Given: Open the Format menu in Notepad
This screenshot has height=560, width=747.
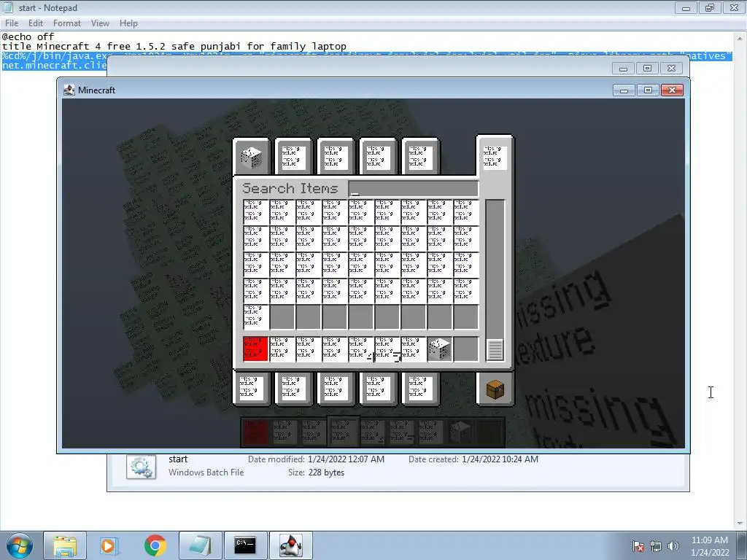Looking at the screenshot, I should 66,23.
